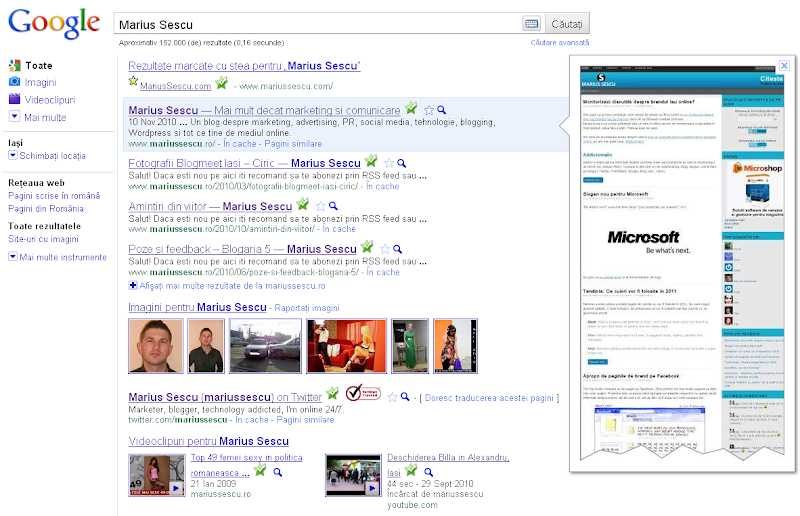Open Marius Sescu on Twitter result
800x516 pixels.
(x=225, y=397)
